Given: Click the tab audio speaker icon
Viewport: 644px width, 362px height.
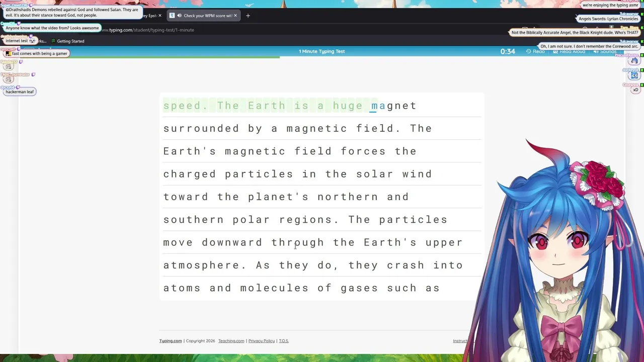Looking at the screenshot, I should pyautogui.click(x=179, y=16).
